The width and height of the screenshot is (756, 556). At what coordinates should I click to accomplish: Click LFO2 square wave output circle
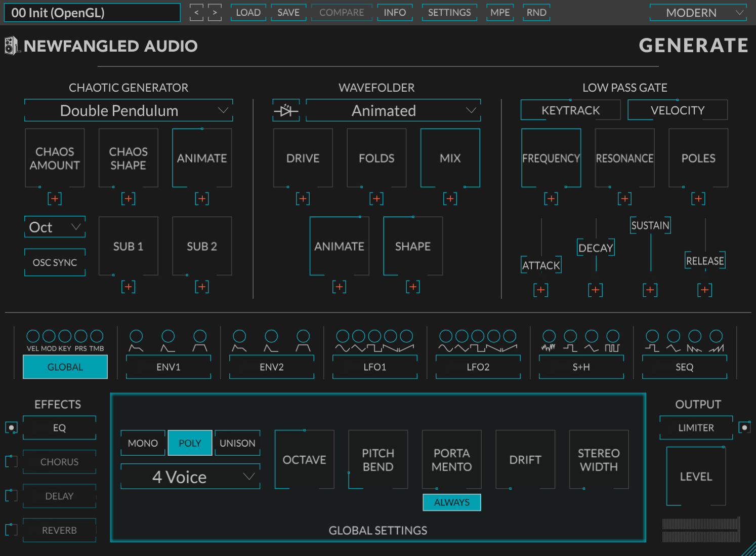478,336
